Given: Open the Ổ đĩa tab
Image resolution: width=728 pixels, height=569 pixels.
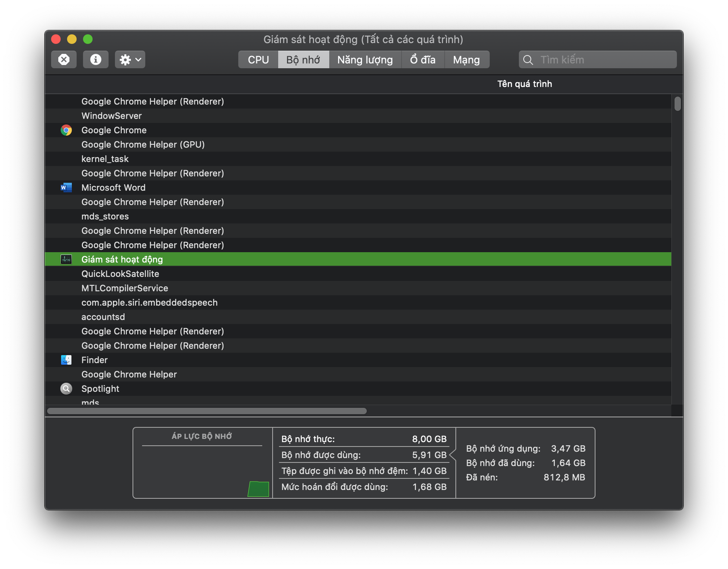Looking at the screenshot, I should (x=423, y=59).
